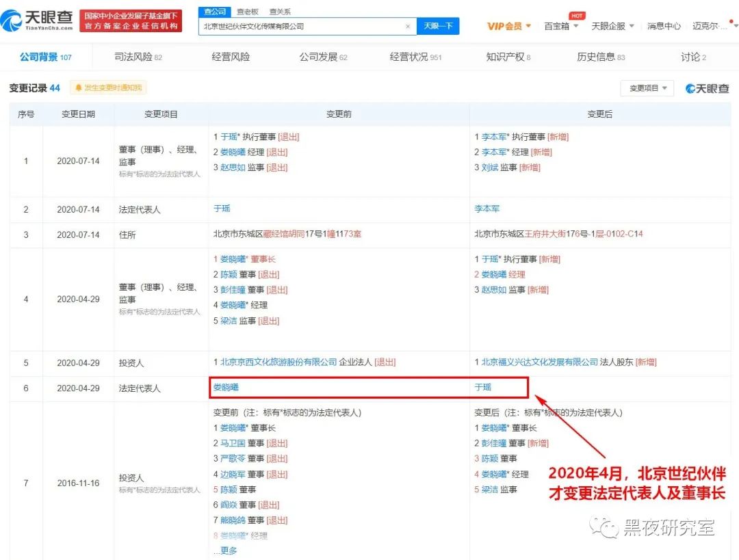Screen dimensions: 739x560
Task: Open the 公司背景 tab
Action: (x=46, y=57)
